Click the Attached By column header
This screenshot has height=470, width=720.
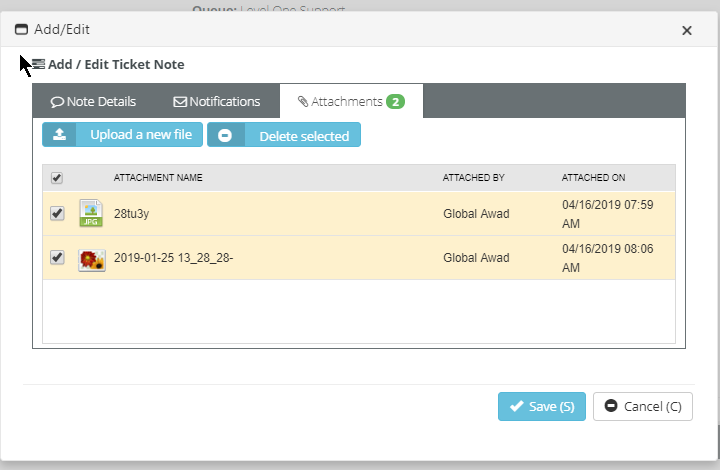point(473,178)
